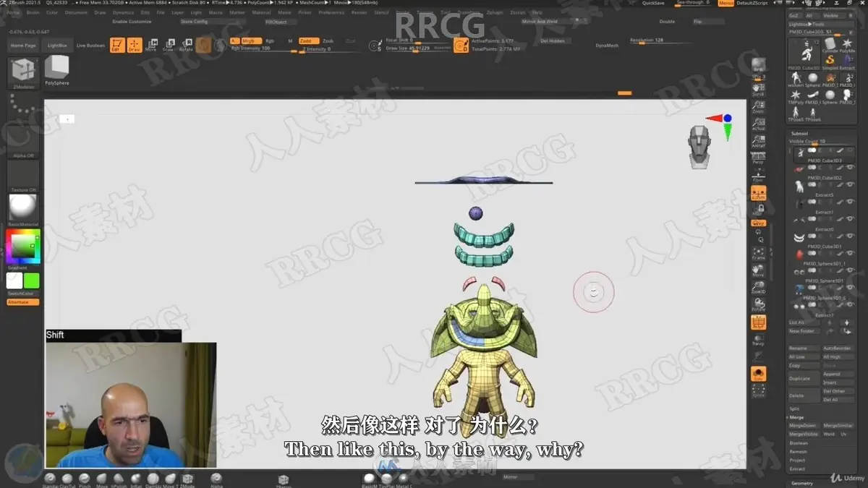Click the Scroll canvas icon
Screen dimensions: 868x488
pos(758,89)
